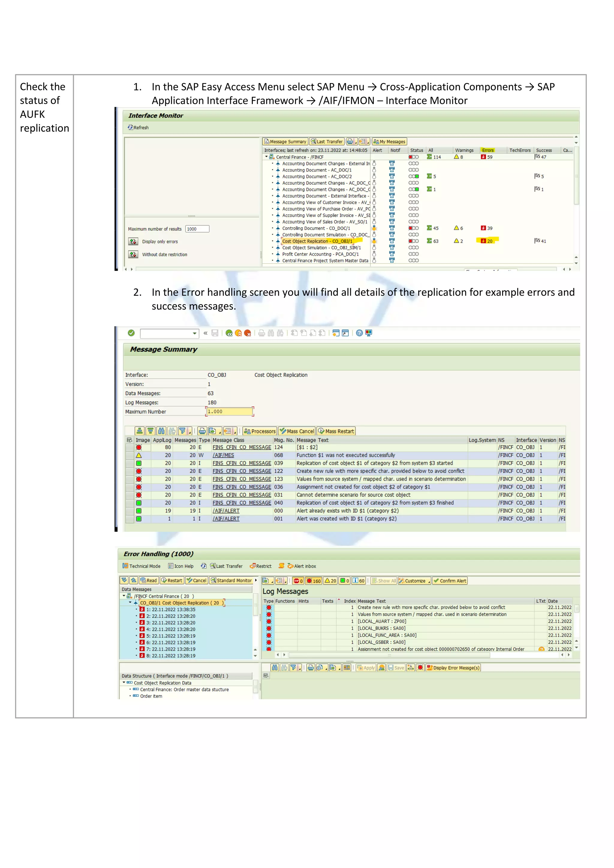Click Last Transfer in Interface Monitor toolbar
Image resolution: width=614 pixels, height=868 pixels.
click(327, 142)
